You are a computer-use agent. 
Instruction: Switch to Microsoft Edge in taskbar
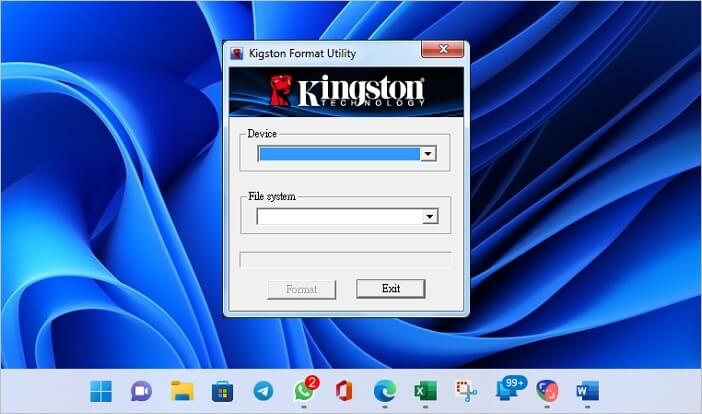[x=385, y=390]
